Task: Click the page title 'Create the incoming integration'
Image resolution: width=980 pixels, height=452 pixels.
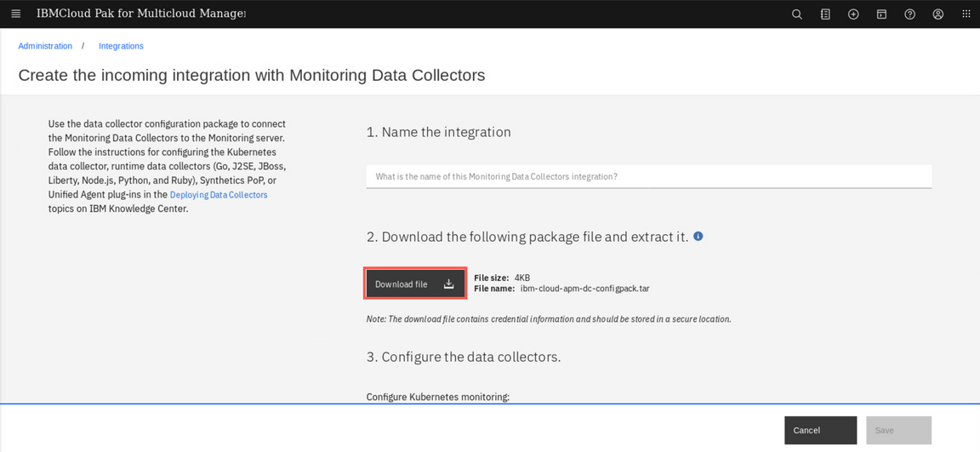Action: [252, 76]
